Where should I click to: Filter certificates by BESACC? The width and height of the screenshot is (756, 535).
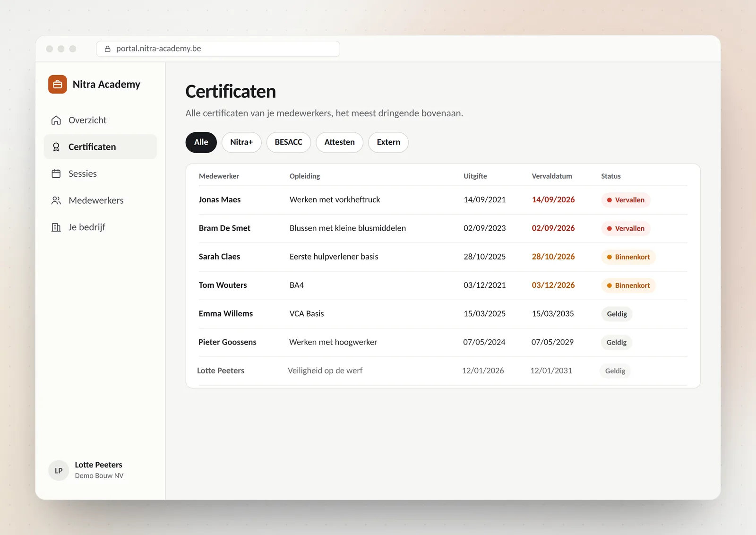[288, 142]
